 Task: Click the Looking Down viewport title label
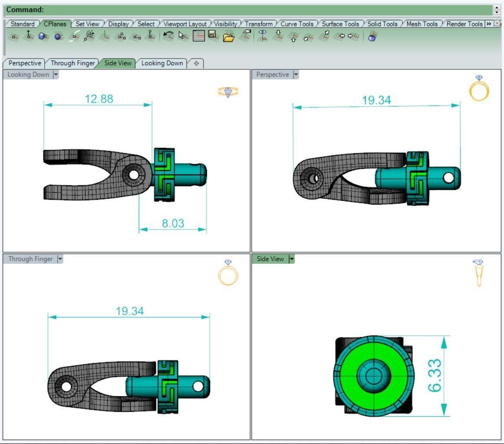(x=28, y=75)
